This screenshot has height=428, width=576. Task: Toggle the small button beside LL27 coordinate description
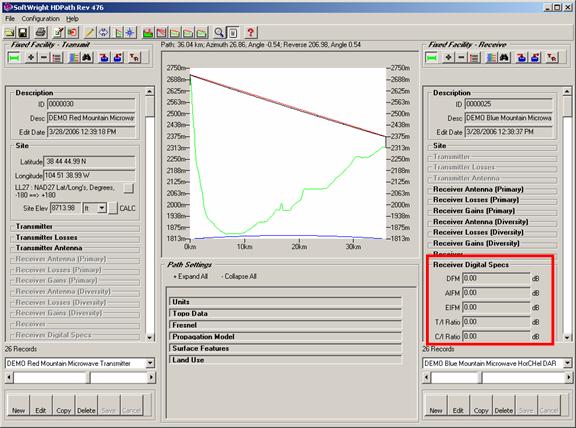pos(129,188)
